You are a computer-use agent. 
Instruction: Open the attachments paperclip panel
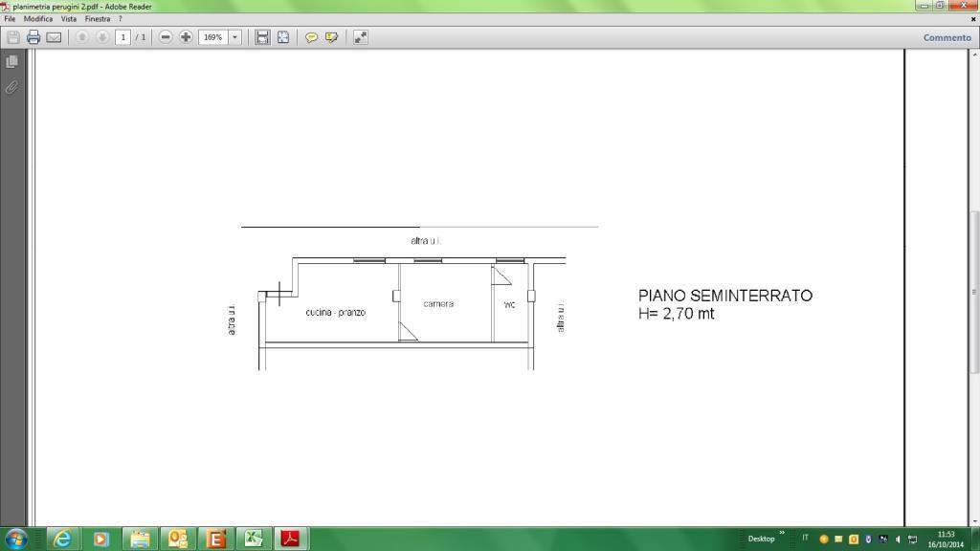(11, 87)
